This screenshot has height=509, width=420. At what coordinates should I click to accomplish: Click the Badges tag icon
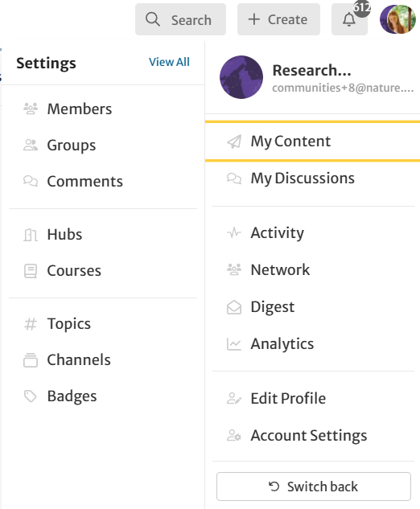tap(31, 396)
